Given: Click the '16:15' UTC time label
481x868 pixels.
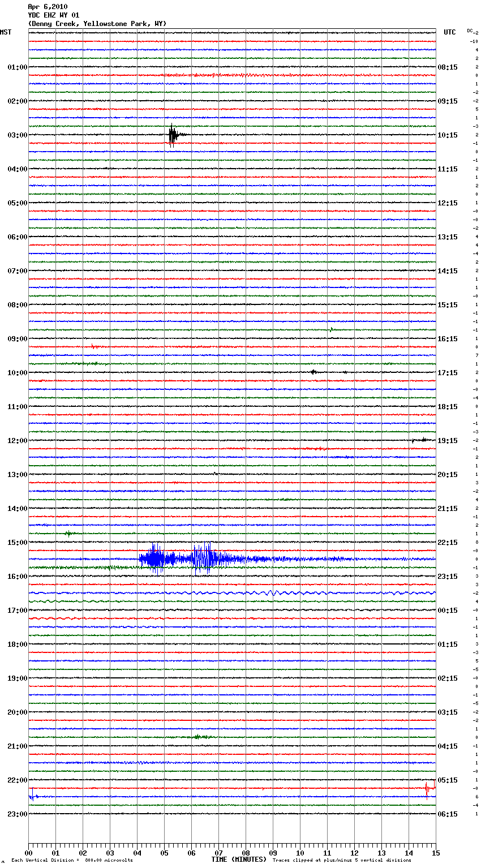Looking at the screenshot, I should coord(448,339).
